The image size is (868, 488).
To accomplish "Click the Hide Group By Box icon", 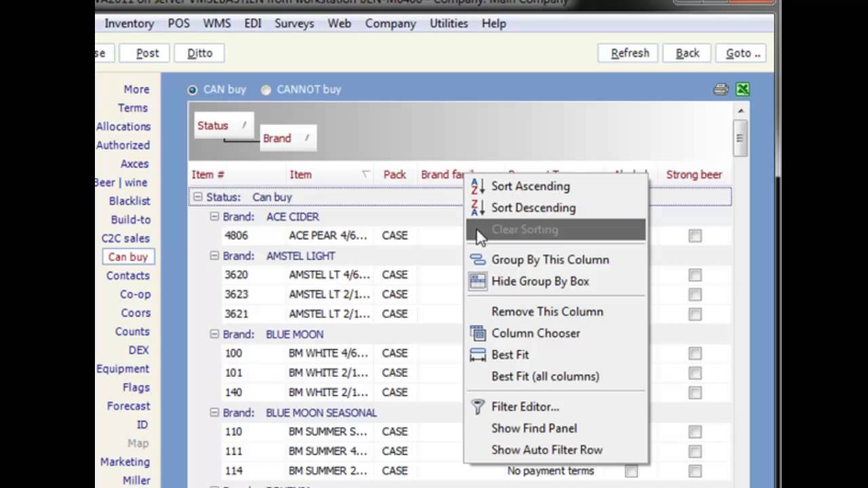I will 478,281.
